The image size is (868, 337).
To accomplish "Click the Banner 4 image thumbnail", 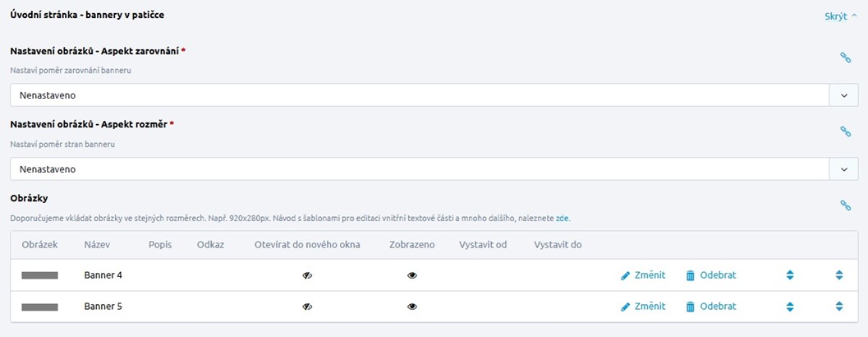I will 39,275.
